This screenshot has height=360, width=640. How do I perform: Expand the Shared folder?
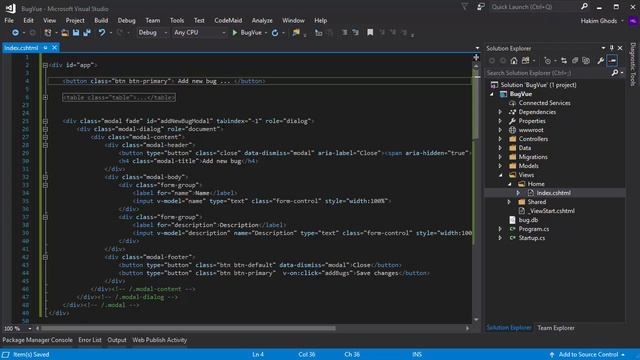[x=509, y=202]
